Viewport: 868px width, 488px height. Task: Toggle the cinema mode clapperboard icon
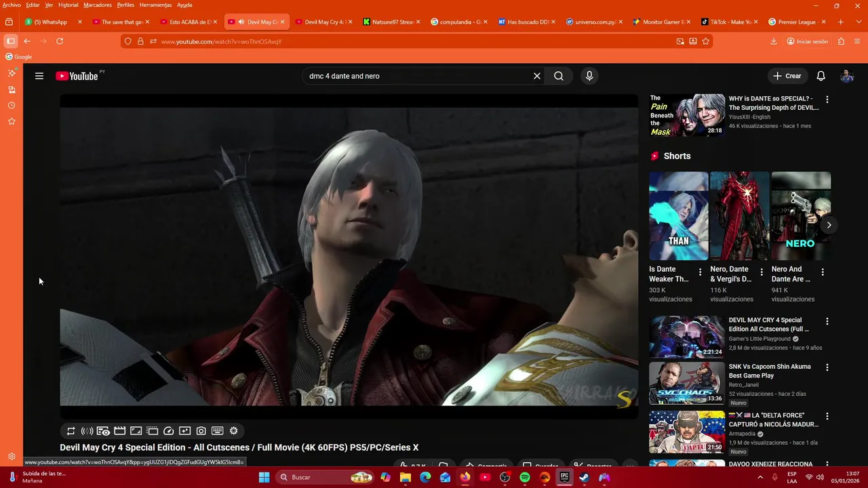pos(119,431)
